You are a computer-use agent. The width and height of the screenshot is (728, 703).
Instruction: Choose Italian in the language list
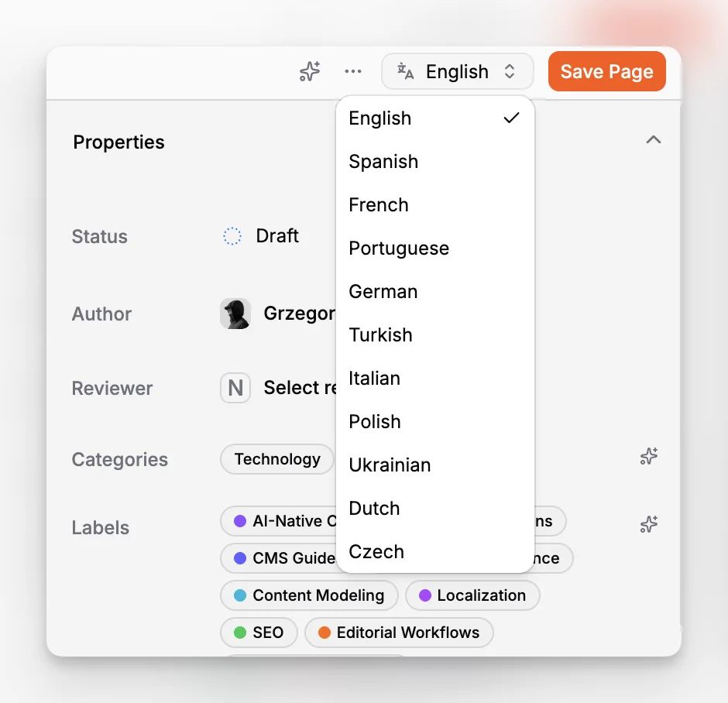435,378
